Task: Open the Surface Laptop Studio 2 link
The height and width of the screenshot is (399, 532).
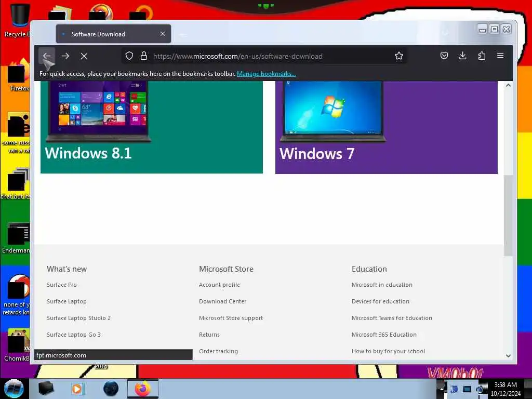Action: (x=79, y=318)
